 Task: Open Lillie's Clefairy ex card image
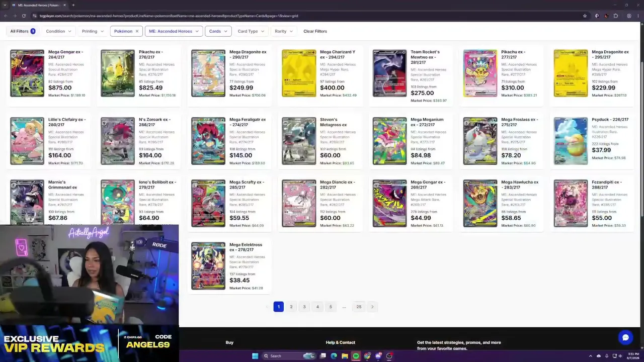(x=27, y=141)
